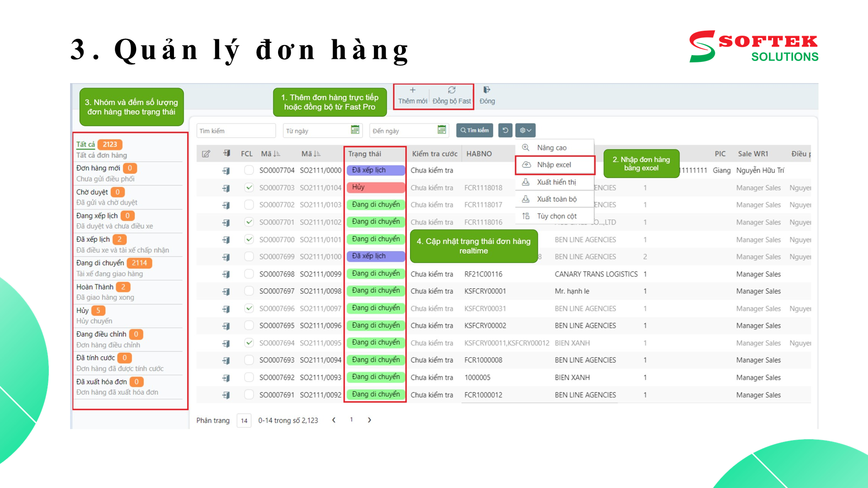
Task: Click the page size input showing 14
Action: pos(244,420)
